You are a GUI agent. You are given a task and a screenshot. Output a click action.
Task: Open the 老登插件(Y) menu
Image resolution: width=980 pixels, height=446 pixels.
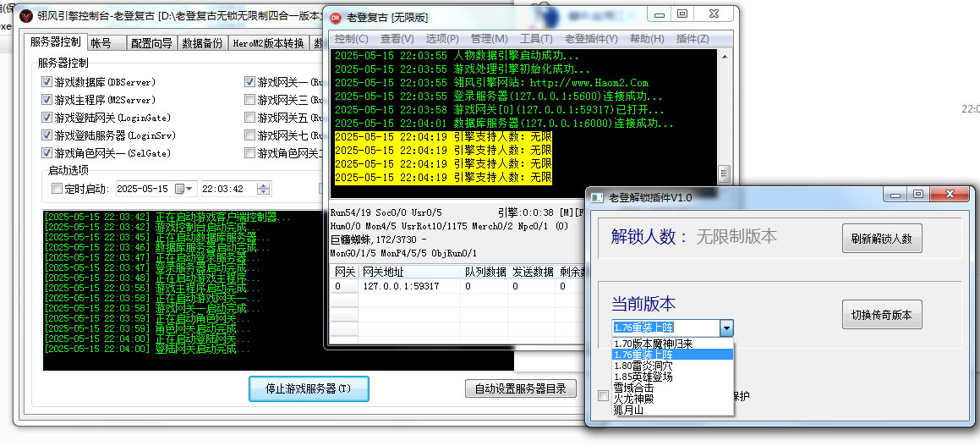pyautogui.click(x=591, y=39)
